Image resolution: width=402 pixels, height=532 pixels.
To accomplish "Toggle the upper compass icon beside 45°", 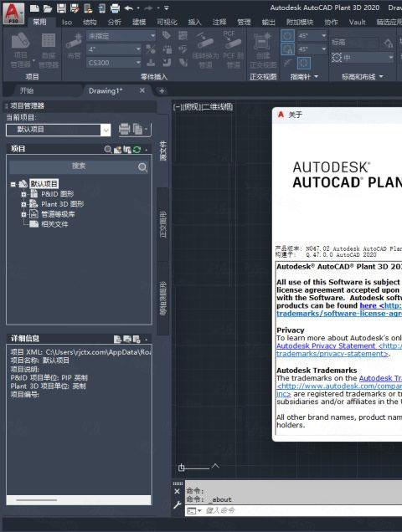I will [287, 36].
